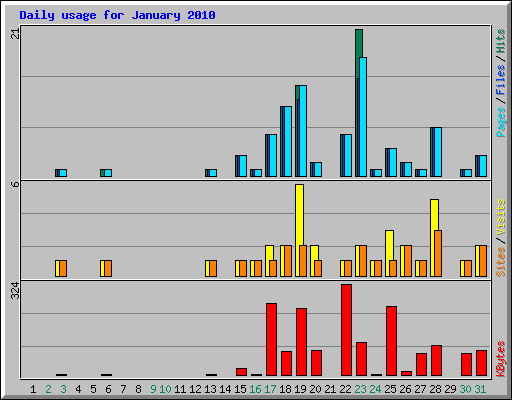
Task: Select day 25 axis label
Action: click(390, 389)
